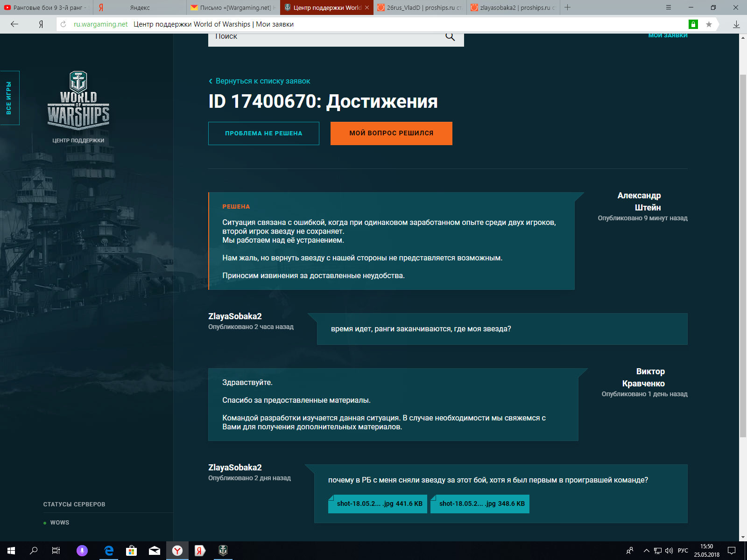Click the page vertical scrollbar

coord(743,256)
